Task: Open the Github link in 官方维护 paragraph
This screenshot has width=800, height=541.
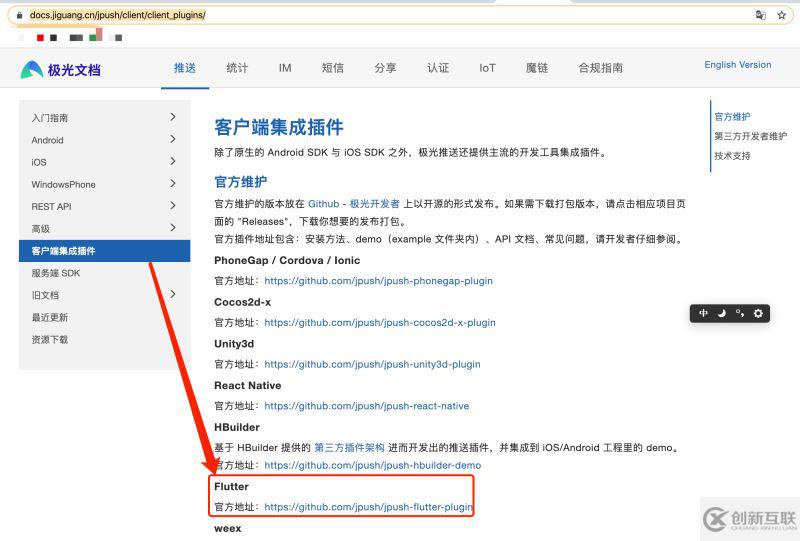Action: coord(323,204)
